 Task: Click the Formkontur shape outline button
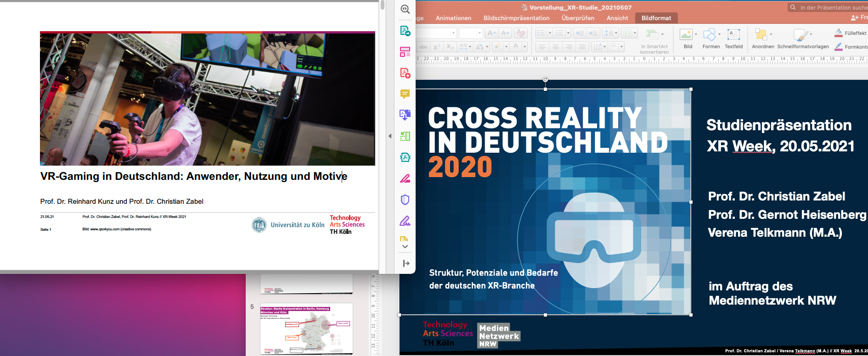(850, 46)
